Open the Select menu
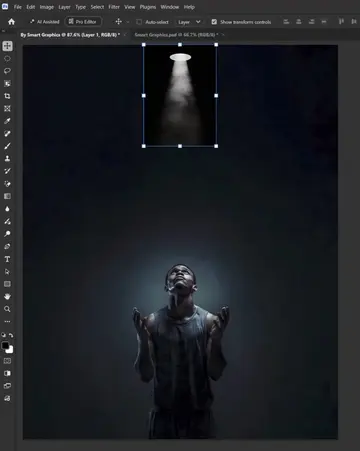The width and height of the screenshot is (360, 451). click(97, 7)
